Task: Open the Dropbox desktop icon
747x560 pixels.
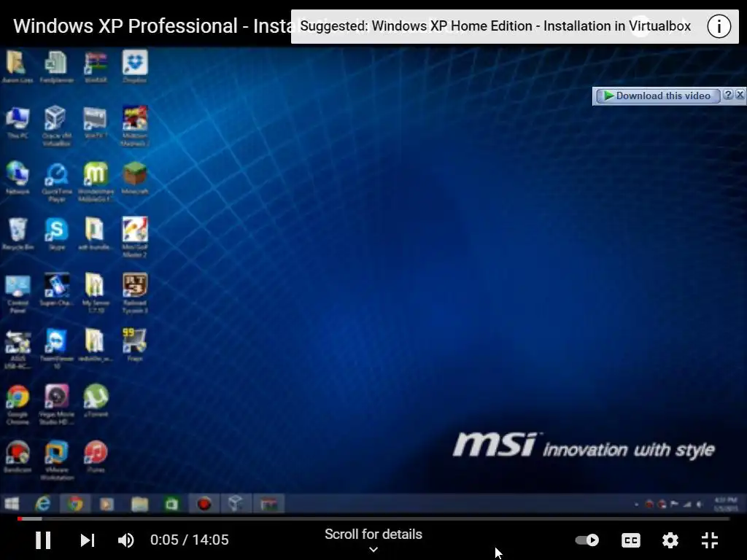Action: coord(135,66)
